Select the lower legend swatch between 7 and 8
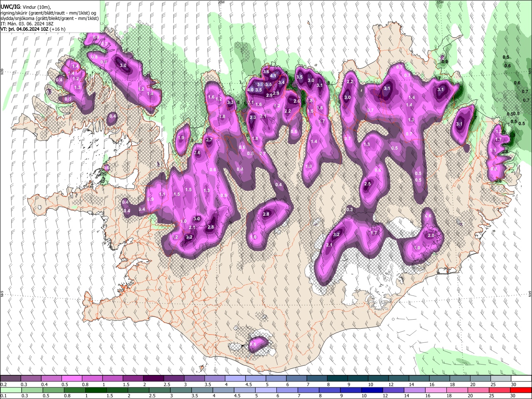Screen dimensions: 532x399 (309, 390)
